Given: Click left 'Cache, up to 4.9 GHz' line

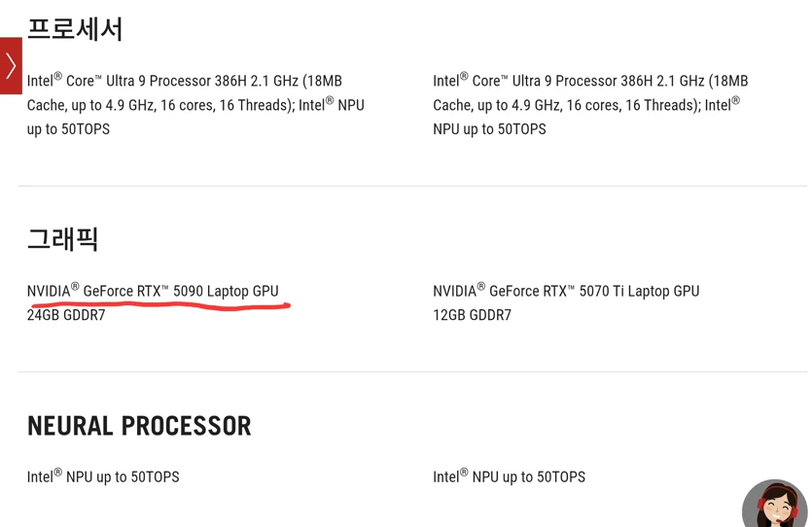Looking at the screenshot, I should [195, 105].
